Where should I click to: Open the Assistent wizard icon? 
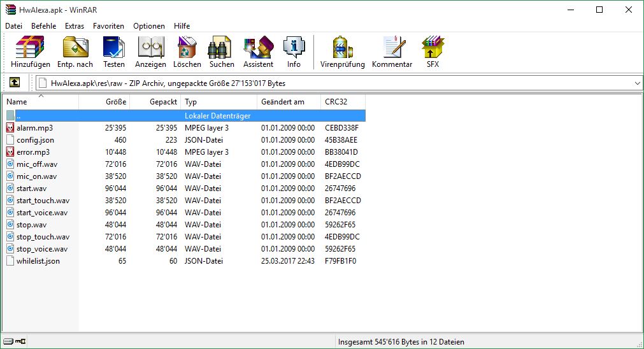click(x=259, y=47)
